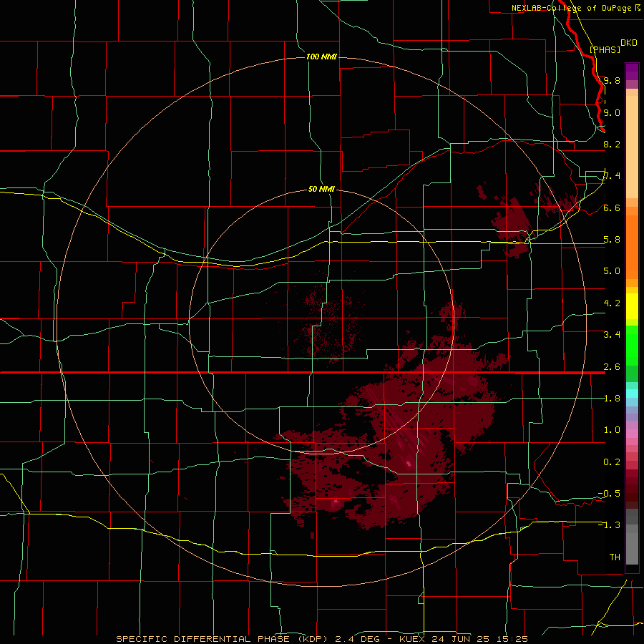Click the 4.2 legend value
This screenshot has width=644, height=644.
point(612,303)
